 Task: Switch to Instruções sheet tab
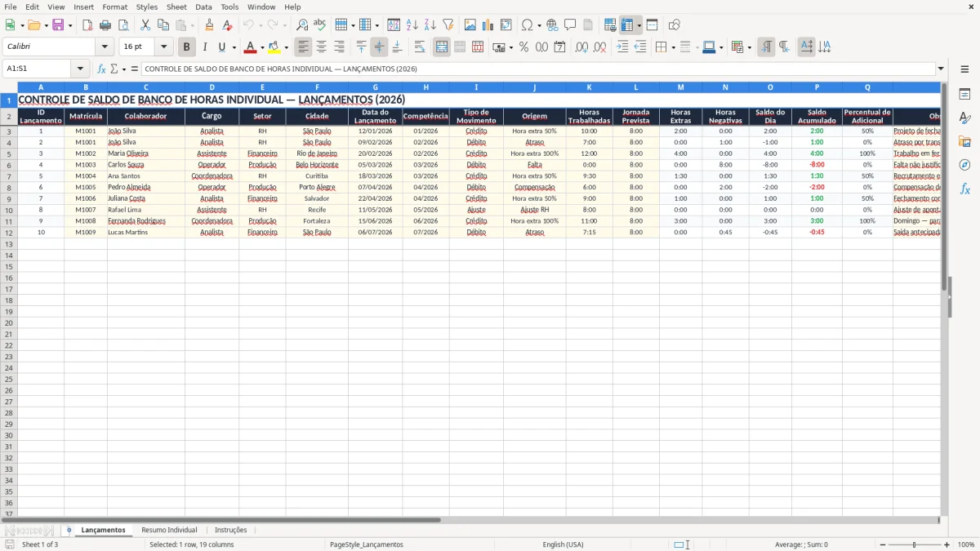point(230,530)
